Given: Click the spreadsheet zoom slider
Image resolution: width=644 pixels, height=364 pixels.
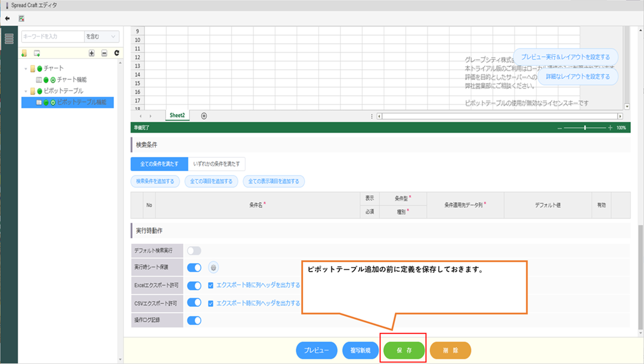Looking at the screenshot, I should (x=585, y=128).
